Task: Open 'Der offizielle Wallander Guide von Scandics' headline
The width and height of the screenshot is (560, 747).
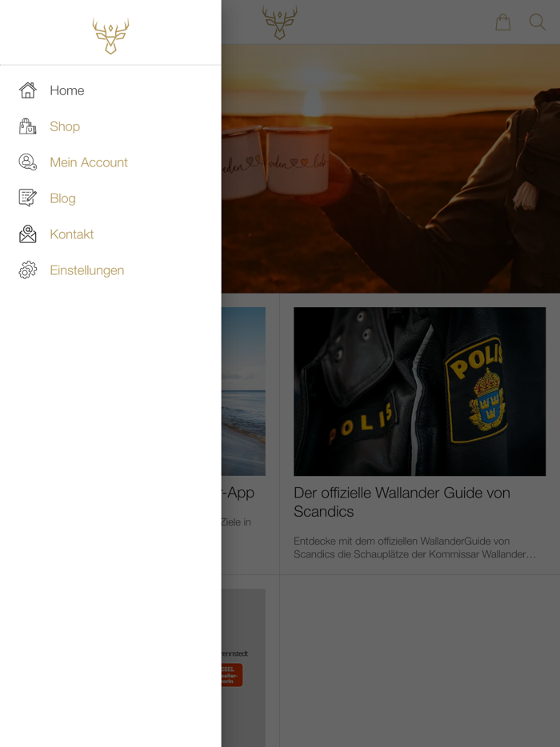Action: (x=402, y=501)
